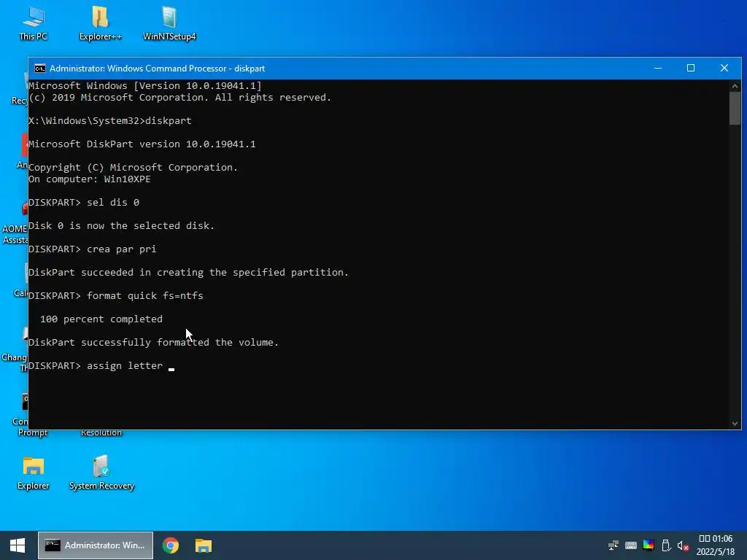Click the USB safely remove tray icon
The image size is (747, 560).
(x=666, y=545)
